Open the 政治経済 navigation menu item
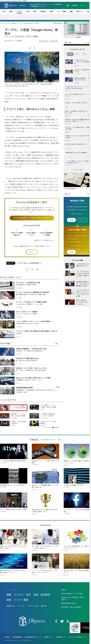The image size is (91, 644). coord(43,12)
